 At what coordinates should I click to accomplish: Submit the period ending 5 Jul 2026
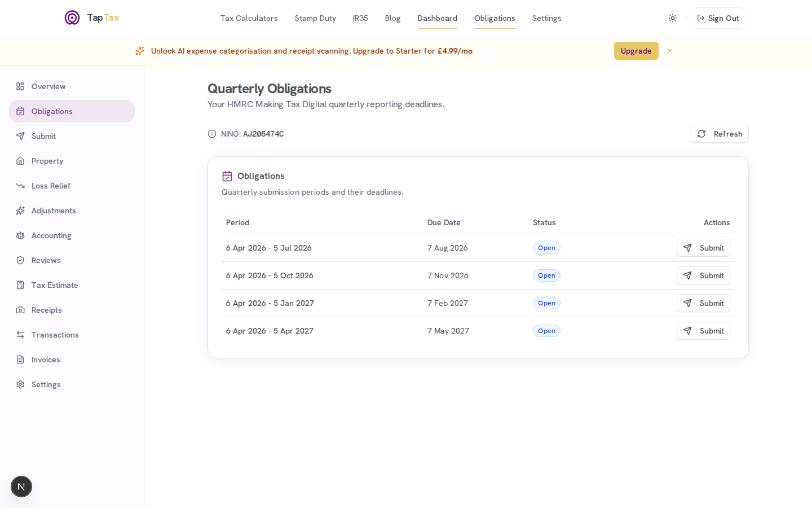(703, 248)
